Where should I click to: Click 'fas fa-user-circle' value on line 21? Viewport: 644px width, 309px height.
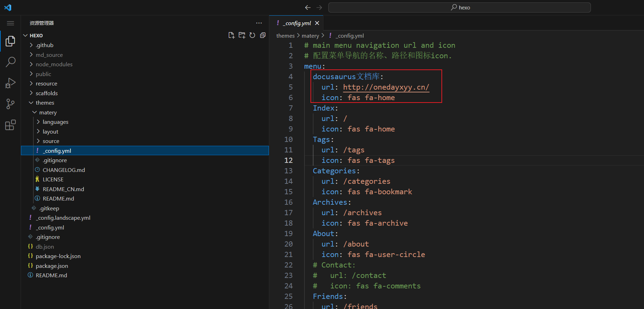pos(386,255)
